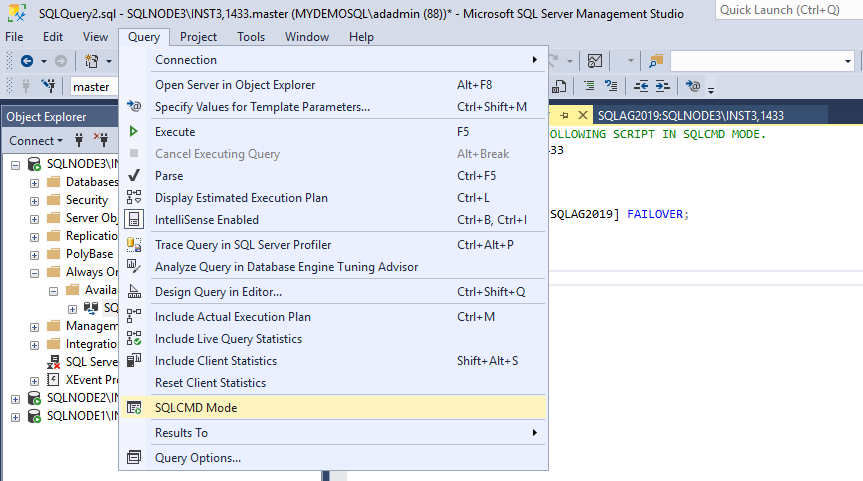Image resolution: width=863 pixels, height=481 pixels.
Task: Click the decrease indent toolbar icon
Action: (x=640, y=86)
